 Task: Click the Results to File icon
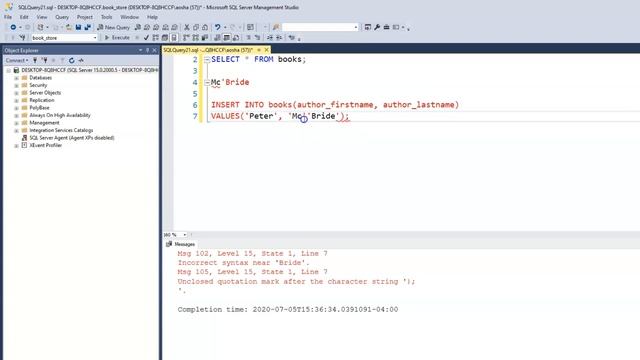click(x=236, y=38)
